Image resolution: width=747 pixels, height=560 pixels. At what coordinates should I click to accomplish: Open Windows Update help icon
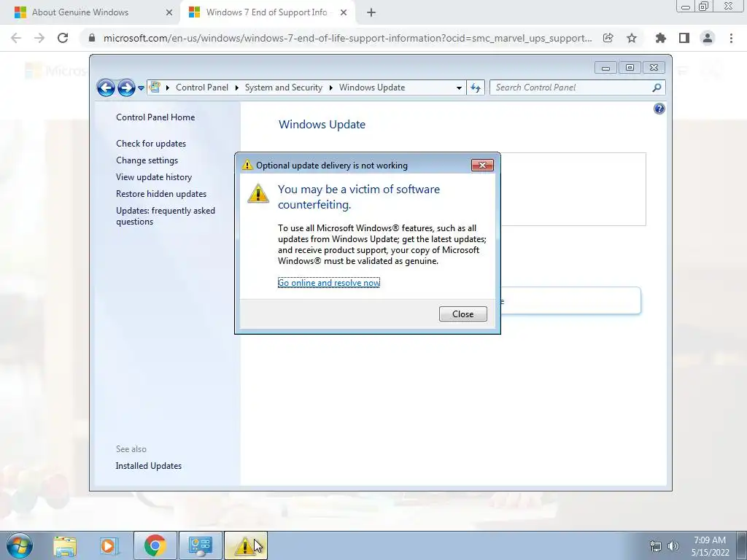(x=659, y=109)
